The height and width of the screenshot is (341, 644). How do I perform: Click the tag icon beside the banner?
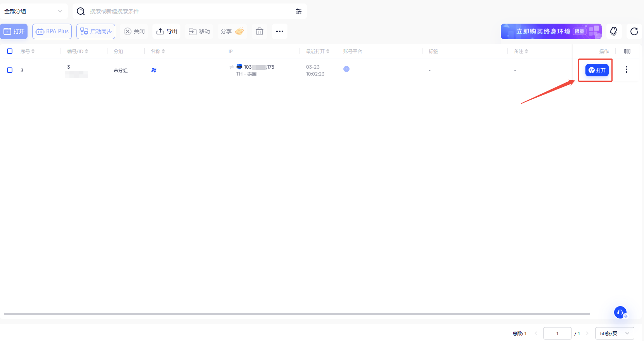coord(613,31)
